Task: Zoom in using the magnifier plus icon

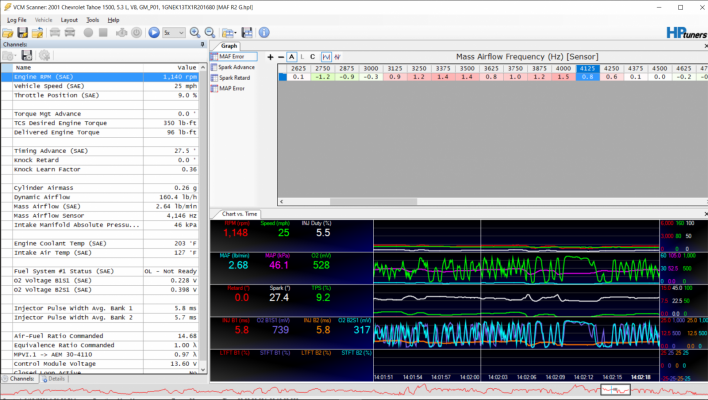Action: 195,33
